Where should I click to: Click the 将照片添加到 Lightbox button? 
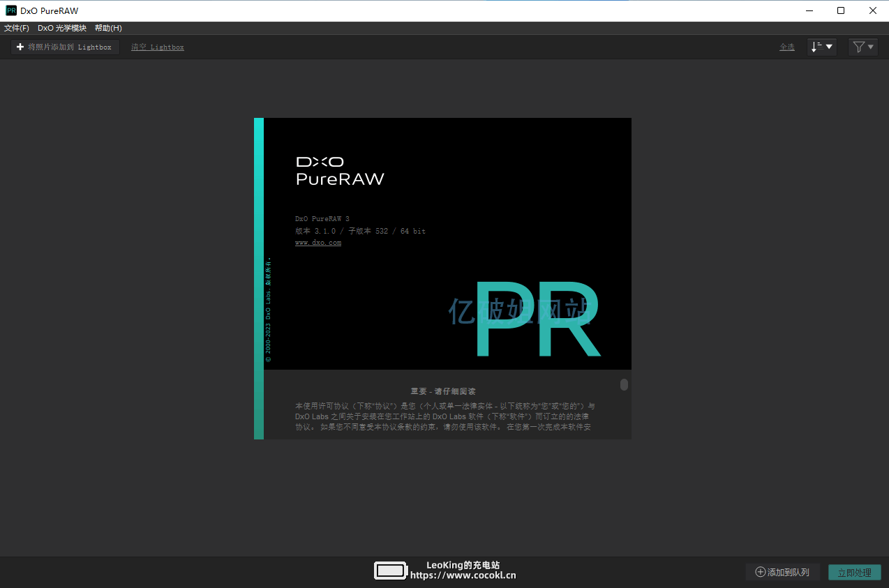[x=65, y=47]
